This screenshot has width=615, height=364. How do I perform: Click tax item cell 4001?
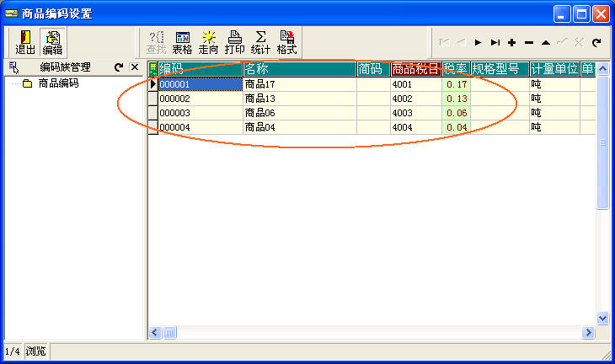416,84
